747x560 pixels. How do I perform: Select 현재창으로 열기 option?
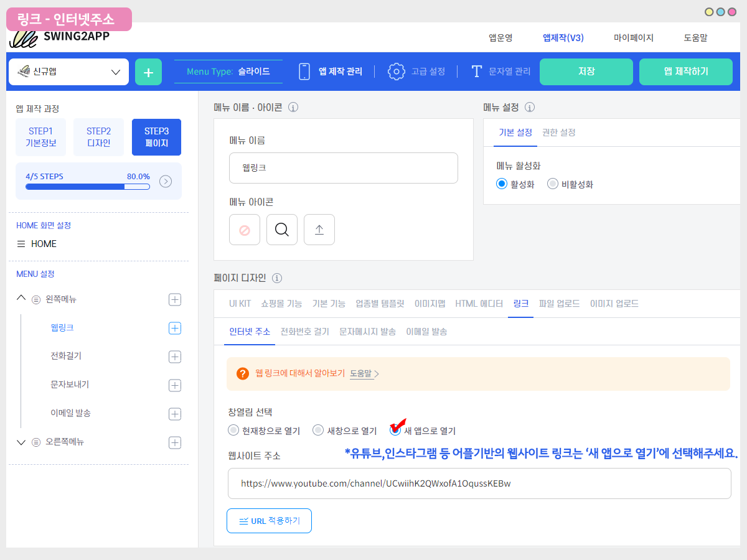pos(233,430)
